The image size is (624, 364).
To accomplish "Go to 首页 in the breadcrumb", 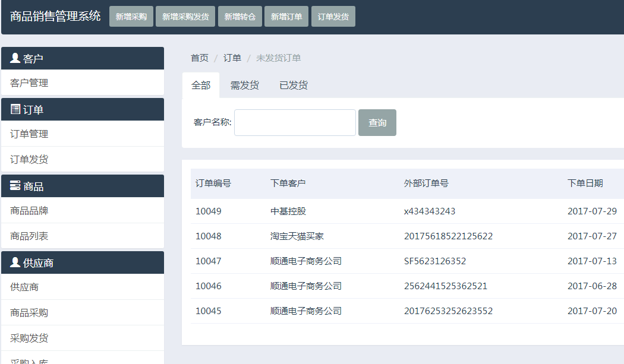I will pyautogui.click(x=200, y=58).
